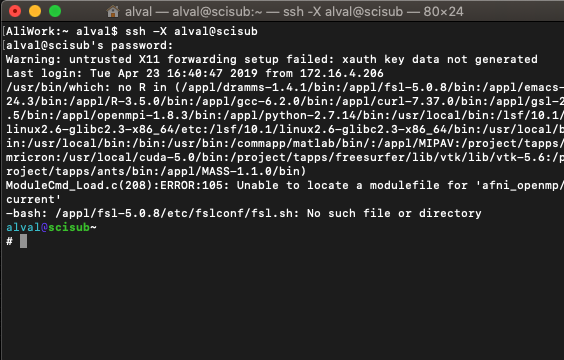Maximize the terminal using green button

55,11
